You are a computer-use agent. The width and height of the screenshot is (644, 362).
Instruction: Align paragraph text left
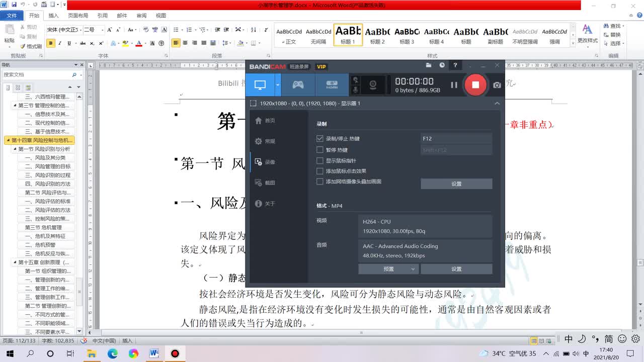click(x=176, y=43)
